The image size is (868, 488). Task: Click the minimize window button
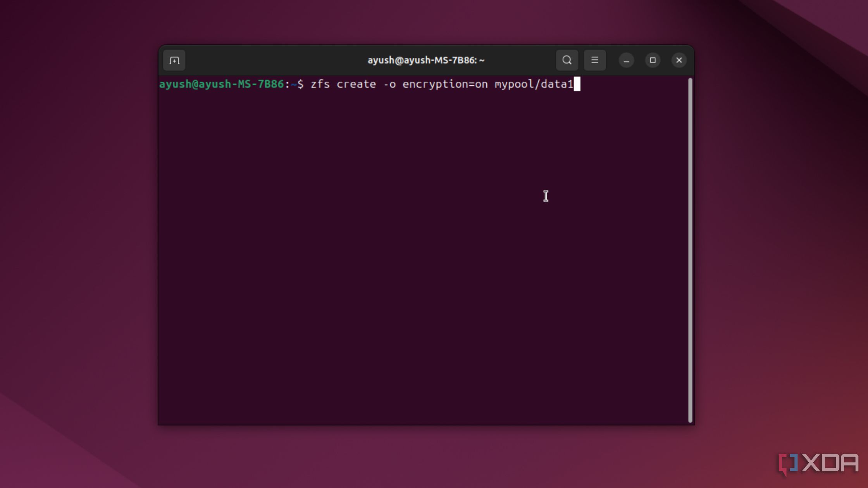(626, 60)
